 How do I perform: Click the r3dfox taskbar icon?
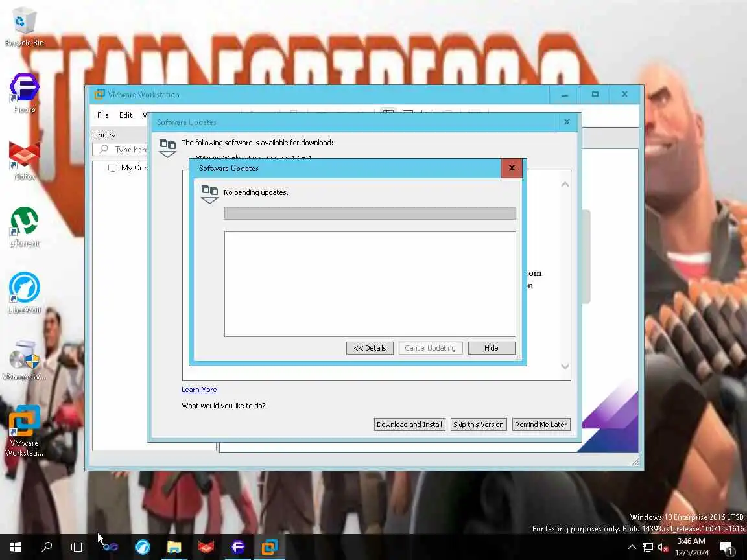click(206, 546)
